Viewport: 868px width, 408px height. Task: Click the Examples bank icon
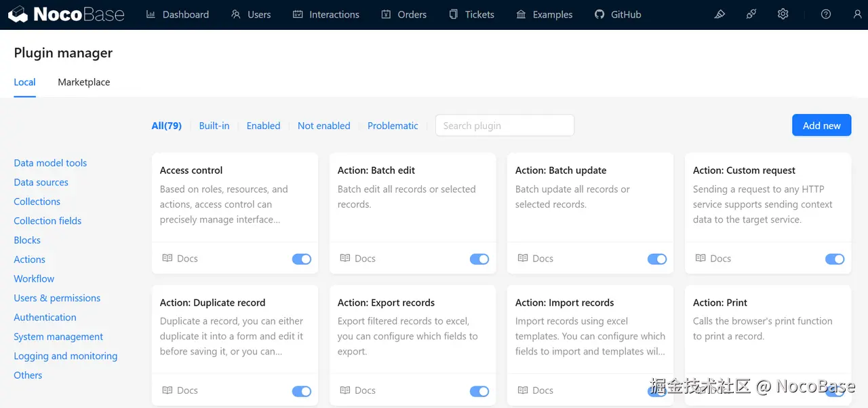coord(521,14)
